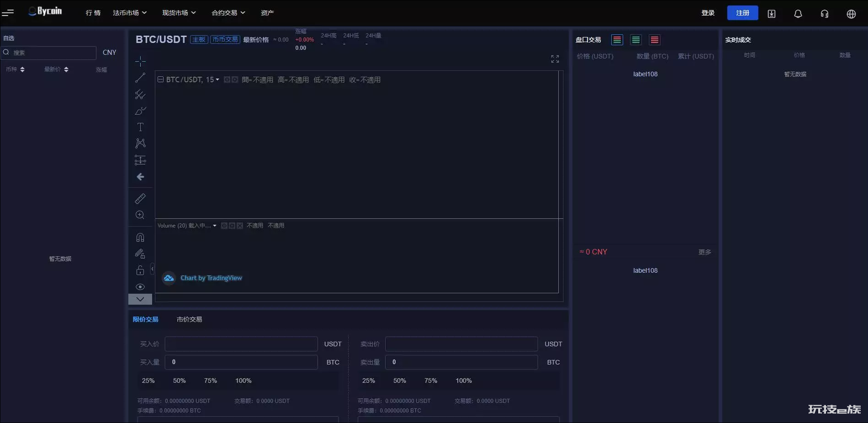Switch currency with the CNY label
This screenshot has height=423, width=868.
pyautogui.click(x=110, y=53)
